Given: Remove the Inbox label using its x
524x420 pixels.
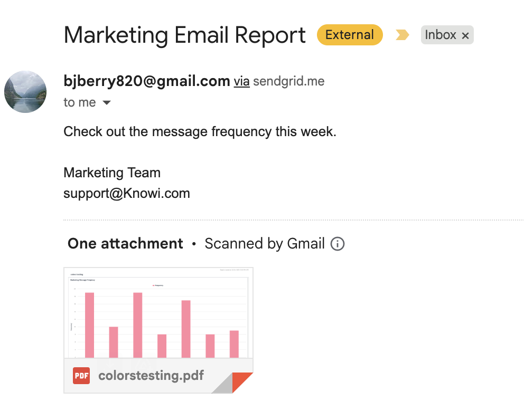Looking at the screenshot, I should [x=465, y=36].
